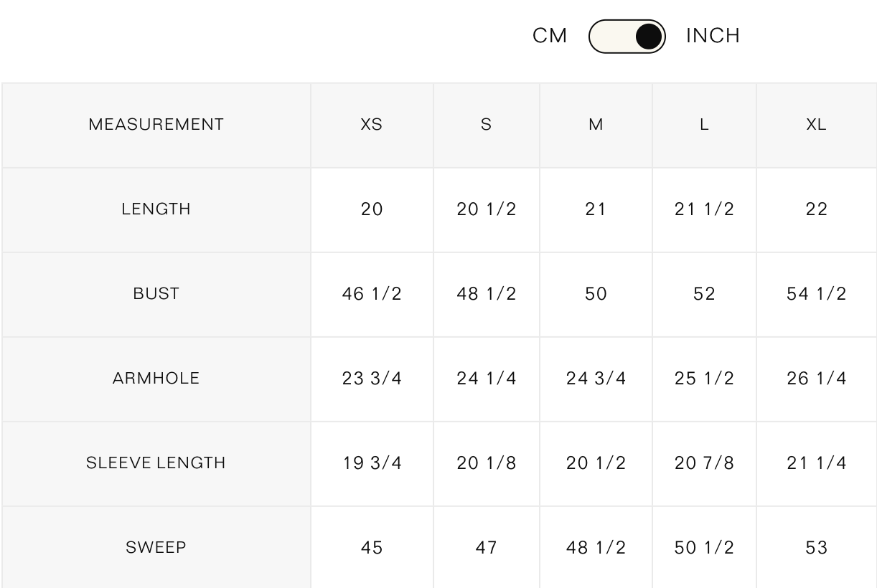Screen dimensions: 877x588
Task: Select the XL length value 22
Action: 817,209
